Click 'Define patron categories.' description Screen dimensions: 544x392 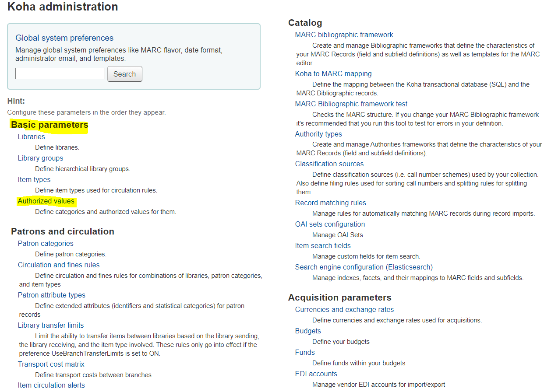point(71,254)
